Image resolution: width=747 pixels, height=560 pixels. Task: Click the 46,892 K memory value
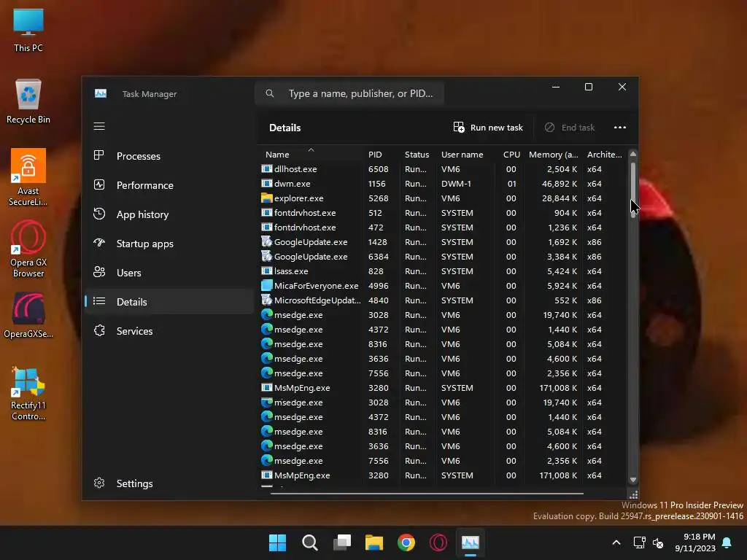click(x=560, y=184)
